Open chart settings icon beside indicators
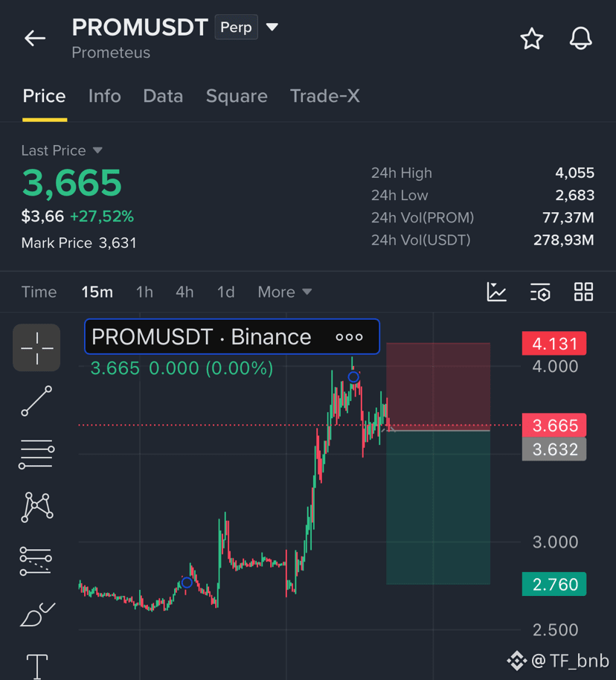The height and width of the screenshot is (680, 616). [x=540, y=292]
